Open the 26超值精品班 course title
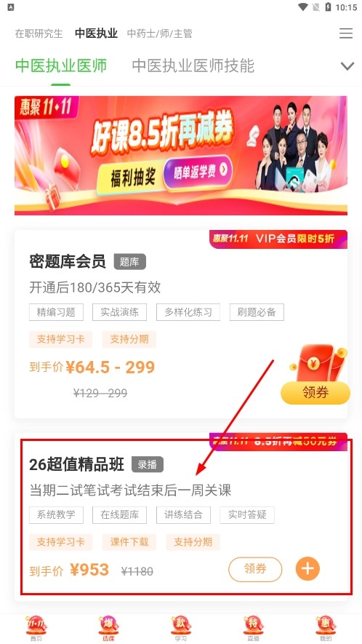Screen dimensions: 362x644 (x=76, y=464)
